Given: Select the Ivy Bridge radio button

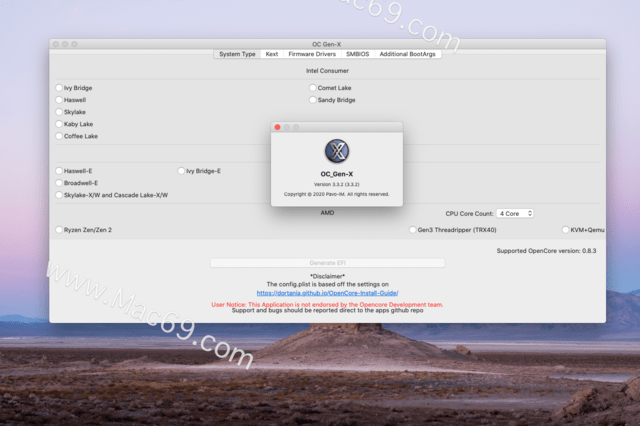Looking at the screenshot, I should [x=59, y=88].
